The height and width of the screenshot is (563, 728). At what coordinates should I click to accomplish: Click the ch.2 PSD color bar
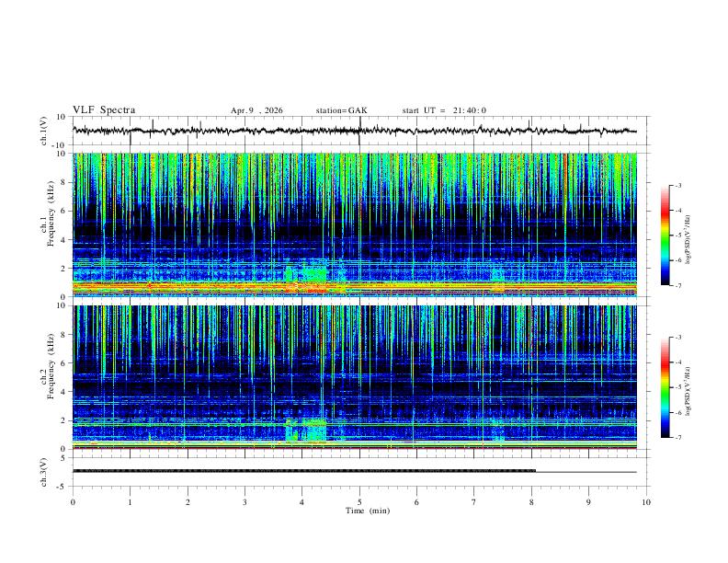click(665, 387)
